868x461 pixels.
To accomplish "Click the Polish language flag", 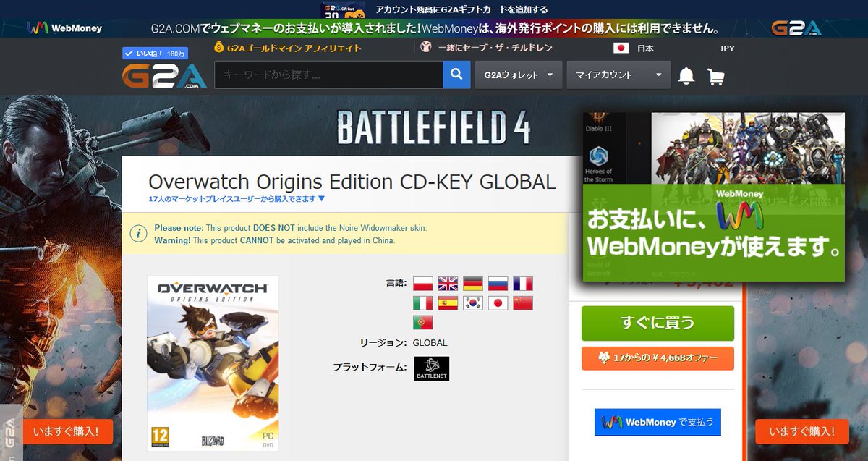I will point(423,283).
